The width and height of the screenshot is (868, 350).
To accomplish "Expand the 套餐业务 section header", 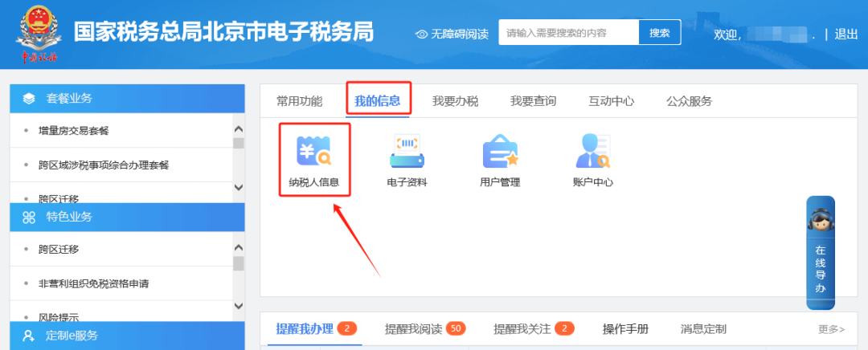I will tap(127, 99).
